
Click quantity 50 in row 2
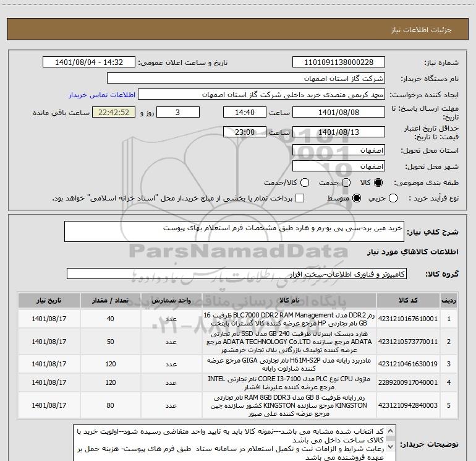point(111,342)
